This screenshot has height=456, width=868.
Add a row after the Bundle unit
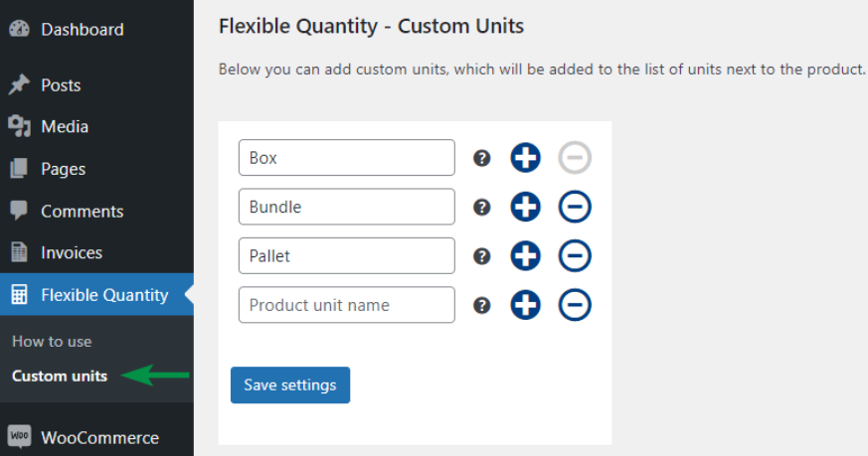click(525, 207)
